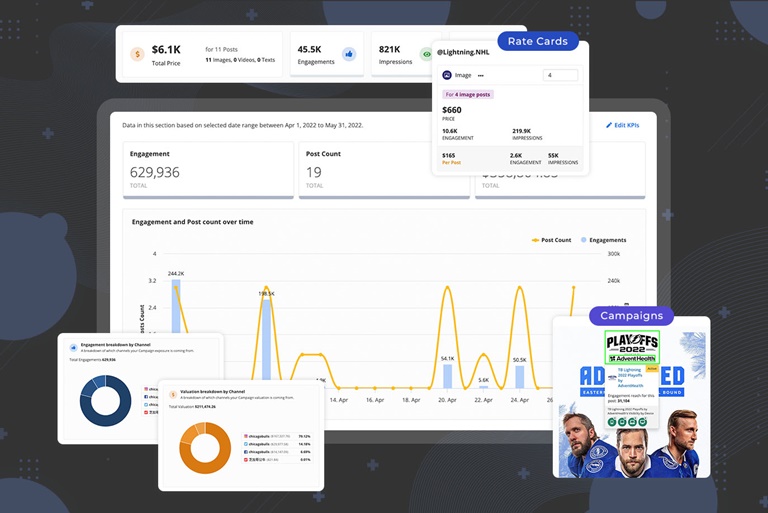Click the @Lightning.NHL account name
This screenshot has width=768, height=513.
click(x=463, y=52)
